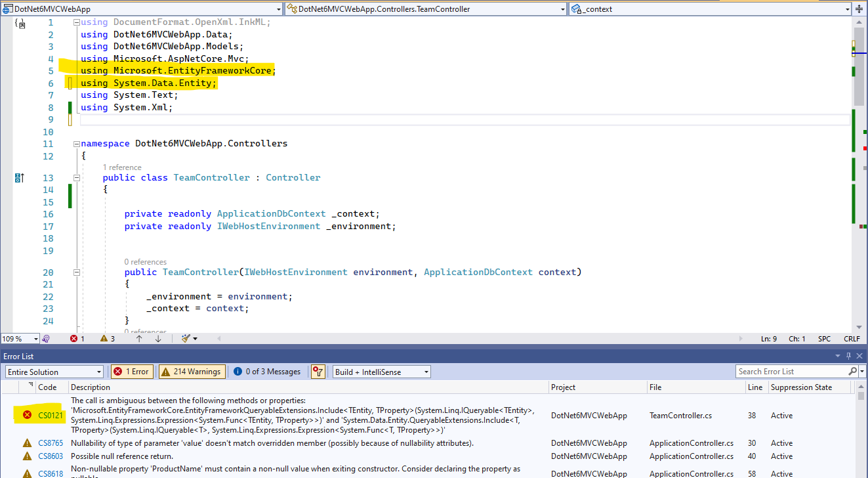Collapse the TeamController class at line 13
868x478 pixels.
coord(76,177)
